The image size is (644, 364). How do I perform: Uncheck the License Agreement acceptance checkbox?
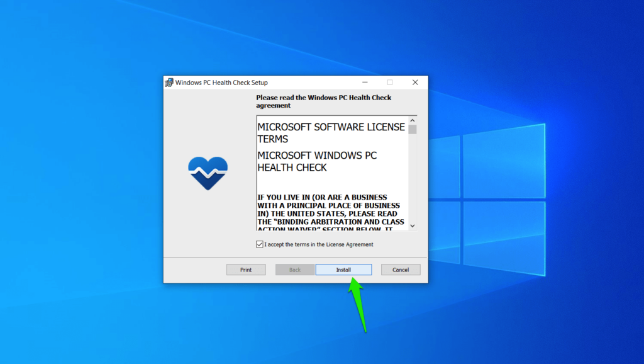point(258,244)
